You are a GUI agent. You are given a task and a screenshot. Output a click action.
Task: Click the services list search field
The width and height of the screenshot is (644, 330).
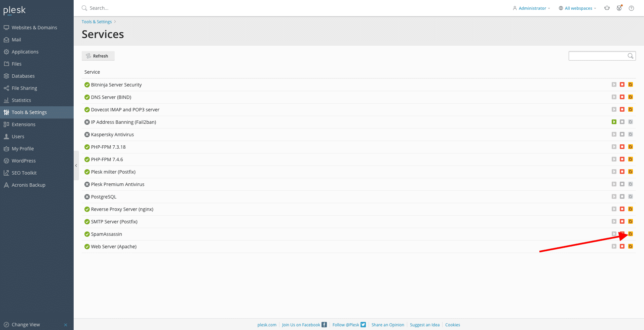597,56
